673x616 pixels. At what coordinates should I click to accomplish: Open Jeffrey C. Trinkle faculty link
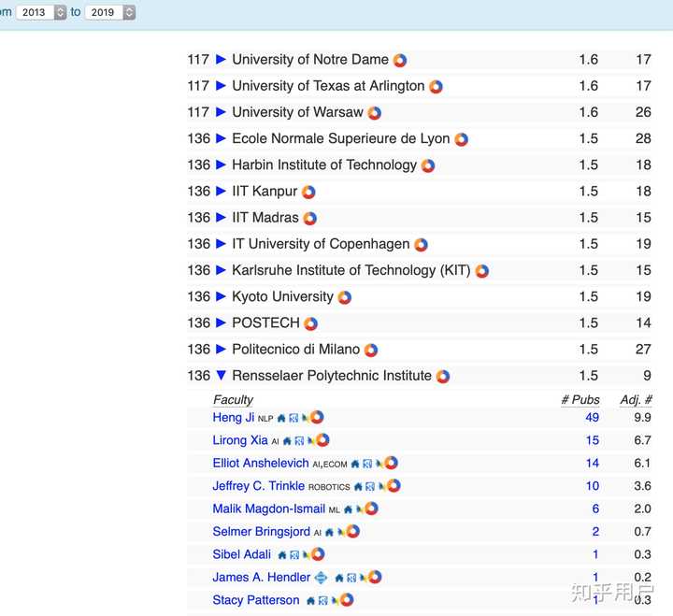[x=258, y=485]
